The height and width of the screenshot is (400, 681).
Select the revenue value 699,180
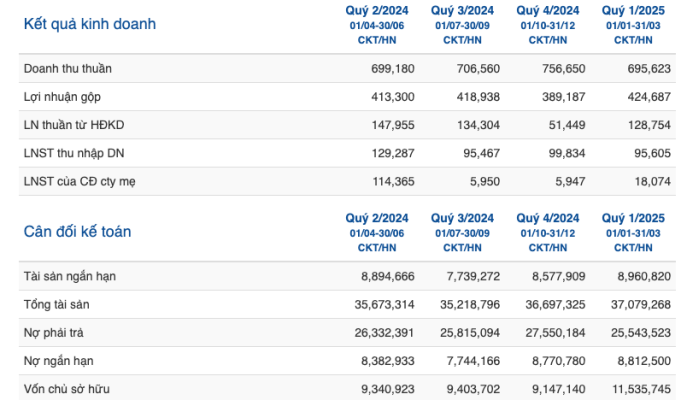pos(393,69)
